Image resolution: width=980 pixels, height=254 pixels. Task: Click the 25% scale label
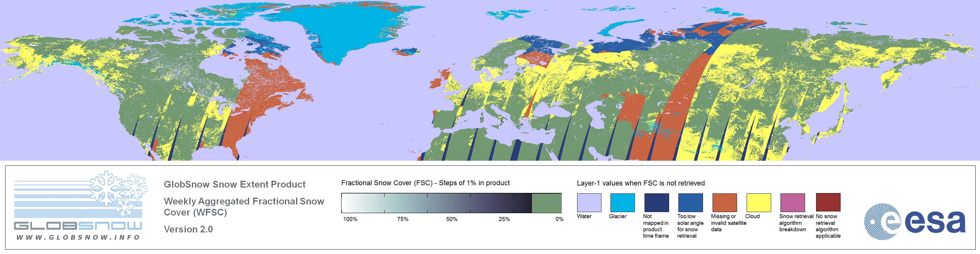pos(504,219)
